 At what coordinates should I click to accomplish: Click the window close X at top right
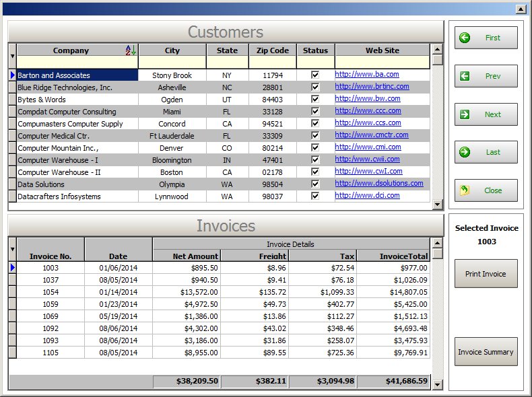520,9
